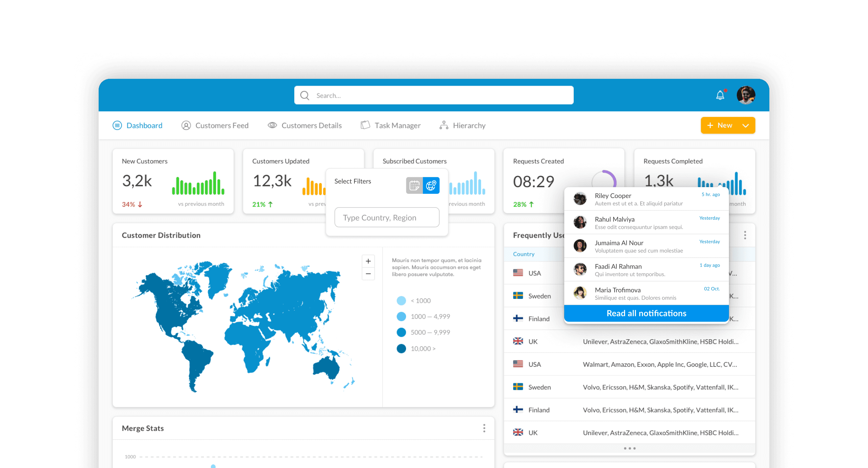This screenshot has height=468, width=868.
Task: Click the user profile avatar
Action: coord(746,95)
